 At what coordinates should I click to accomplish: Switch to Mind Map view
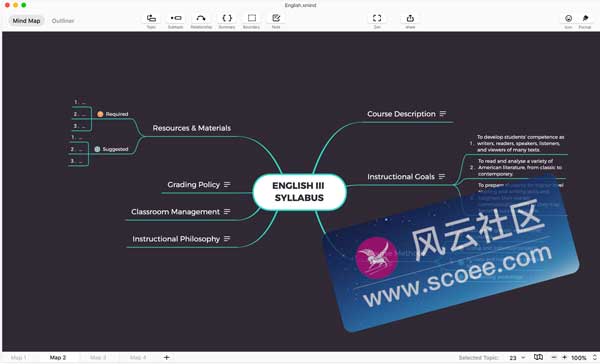(x=26, y=21)
